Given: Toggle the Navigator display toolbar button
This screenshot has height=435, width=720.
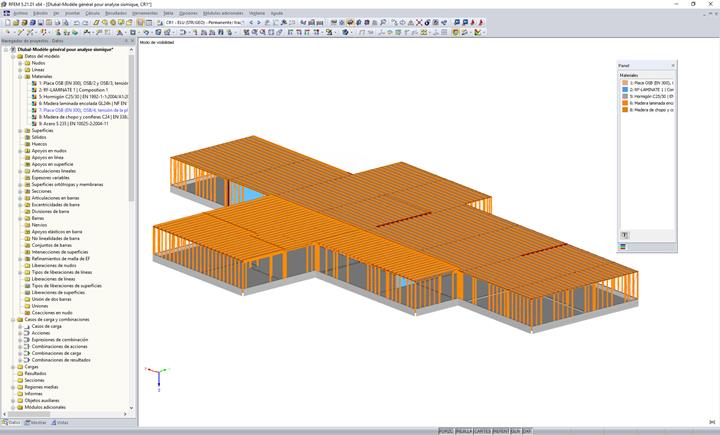Looking at the screenshot, I should point(140,23).
